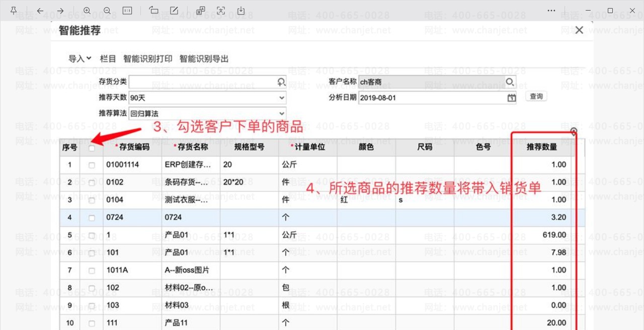Open the 推荐天数 dropdown showing 90天
This screenshot has height=330, width=644.
click(x=208, y=98)
